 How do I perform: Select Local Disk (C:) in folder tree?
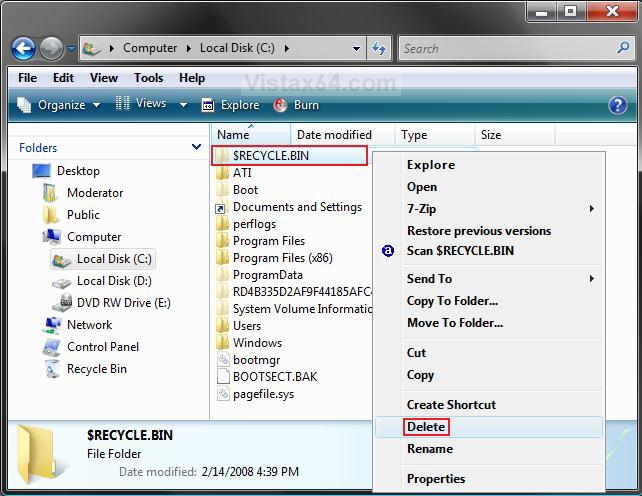point(102,259)
